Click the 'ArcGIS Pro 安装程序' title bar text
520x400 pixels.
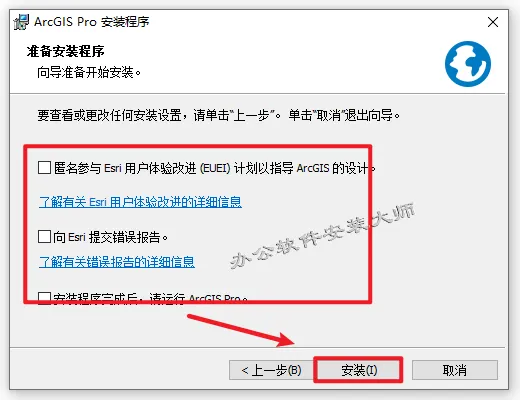91,22
